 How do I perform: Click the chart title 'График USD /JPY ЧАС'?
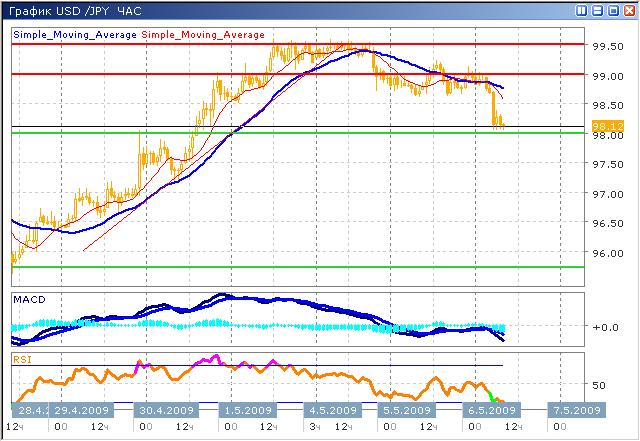(75, 10)
